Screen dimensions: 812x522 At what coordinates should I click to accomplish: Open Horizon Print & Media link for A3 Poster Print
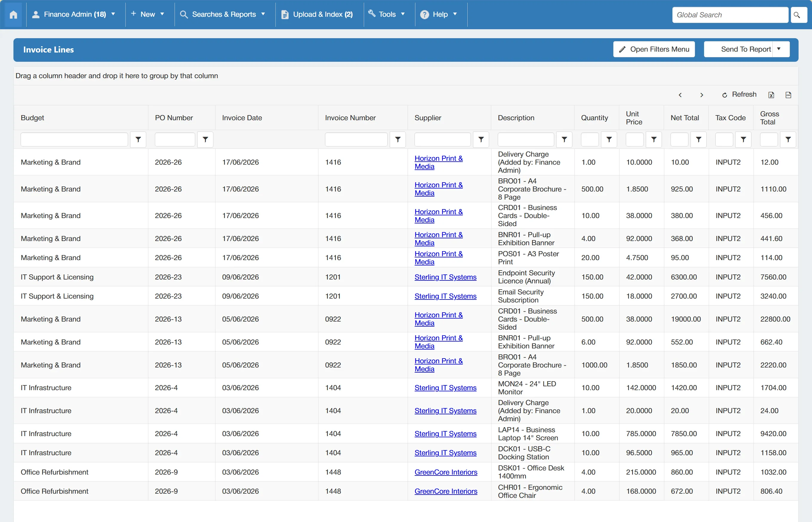[x=438, y=258]
